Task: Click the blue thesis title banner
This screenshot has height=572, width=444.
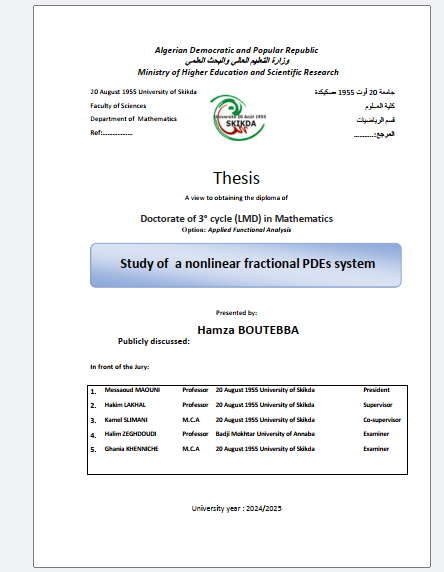Action: [246, 265]
